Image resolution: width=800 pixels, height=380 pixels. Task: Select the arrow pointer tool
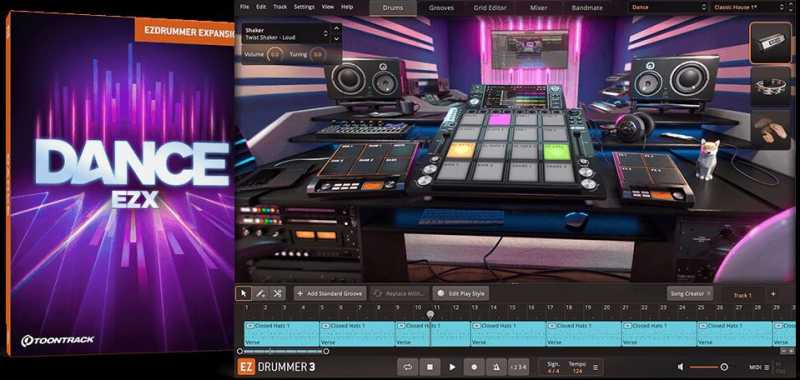pos(243,293)
